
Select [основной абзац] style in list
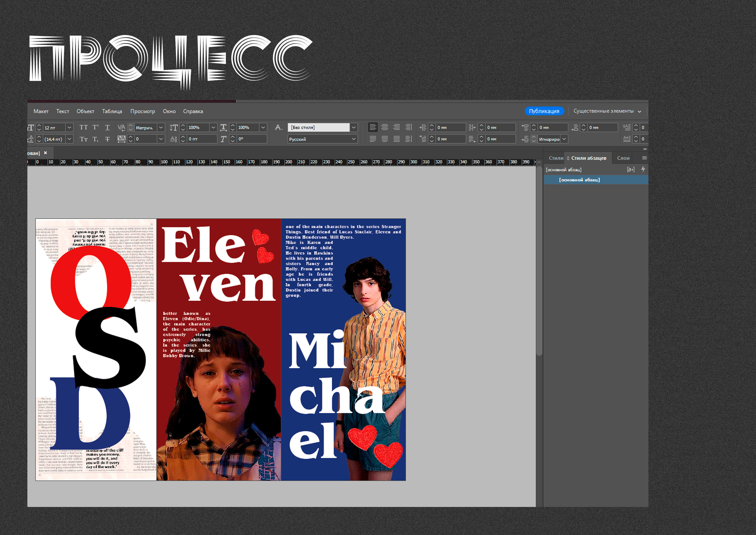click(x=579, y=180)
